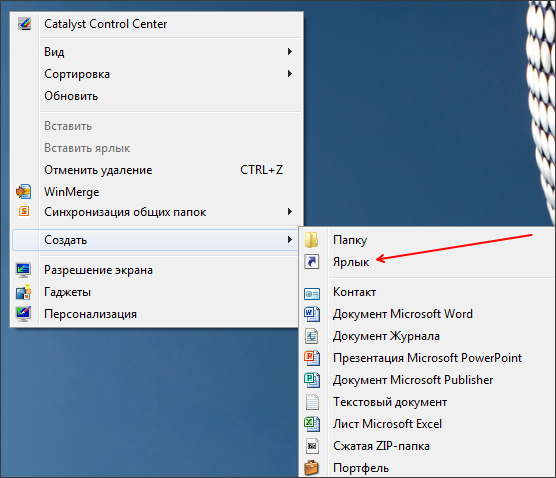
Task: Expand the Сортировка submenu arrow
Action: click(x=290, y=74)
